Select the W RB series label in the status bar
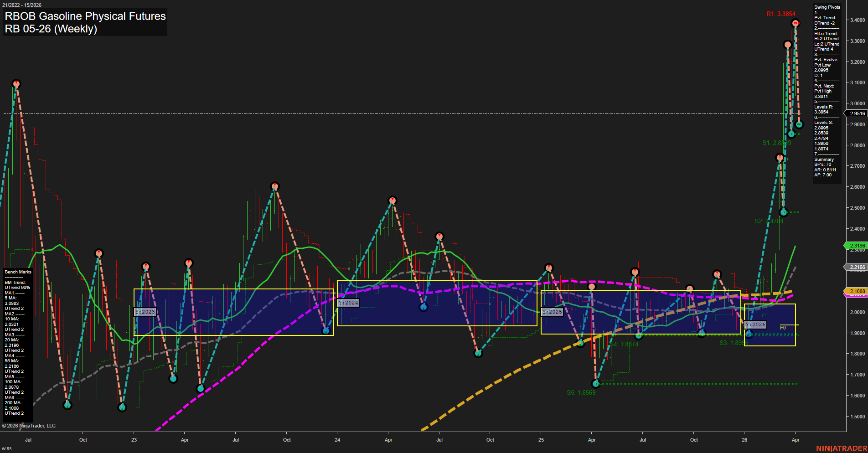Image resolution: width=868 pixels, height=453 pixels. (x=6, y=448)
